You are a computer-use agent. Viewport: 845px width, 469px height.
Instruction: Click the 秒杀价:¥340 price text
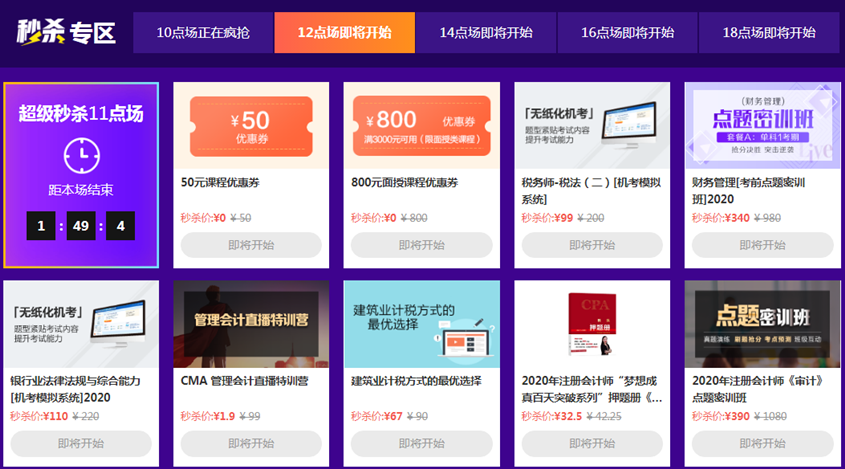click(x=721, y=218)
